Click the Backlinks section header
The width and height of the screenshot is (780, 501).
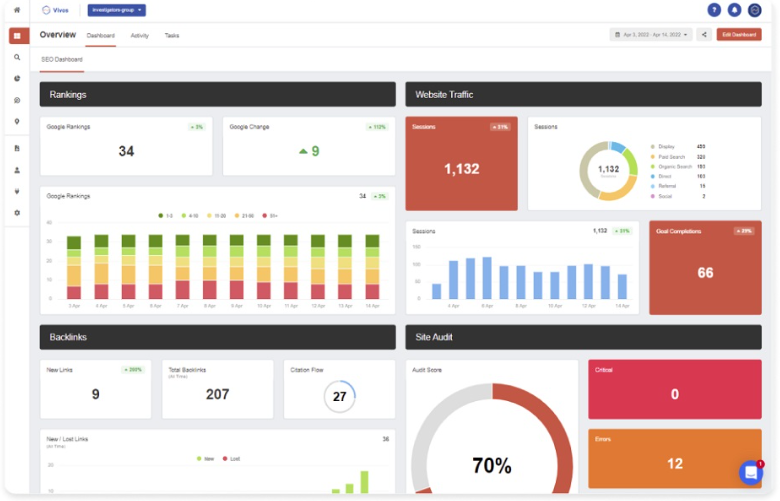[x=217, y=337]
